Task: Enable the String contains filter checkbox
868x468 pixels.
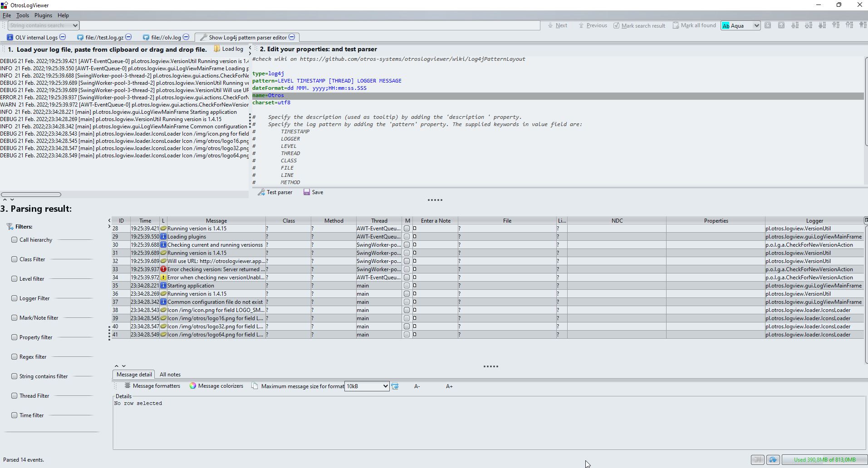Action: [15, 376]
